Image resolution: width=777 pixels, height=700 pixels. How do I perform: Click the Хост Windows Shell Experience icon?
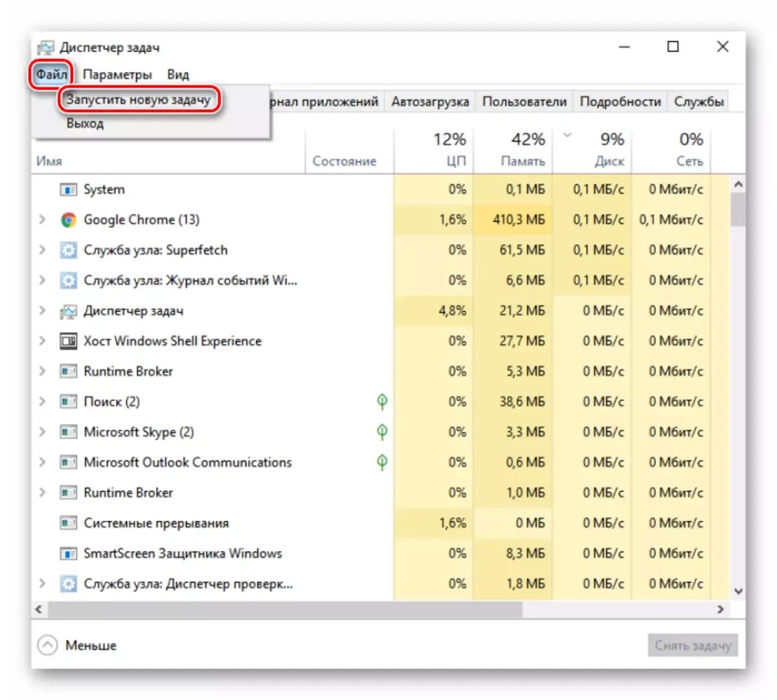[x=68, y=341]
